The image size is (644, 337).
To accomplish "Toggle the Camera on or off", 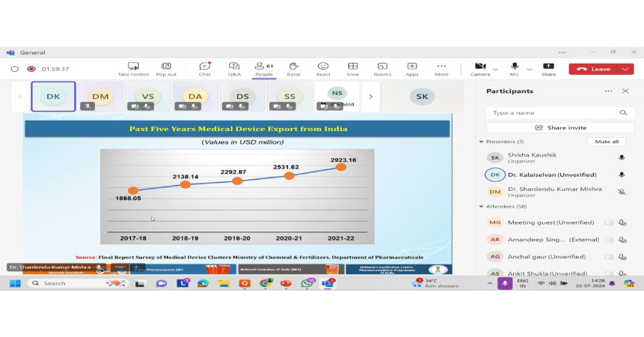I will (480, 67).
